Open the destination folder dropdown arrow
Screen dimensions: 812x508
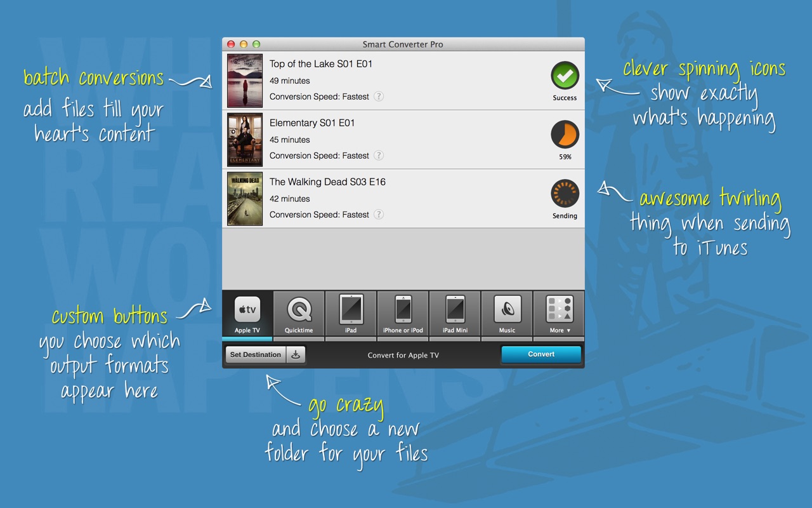coord(296,355)
